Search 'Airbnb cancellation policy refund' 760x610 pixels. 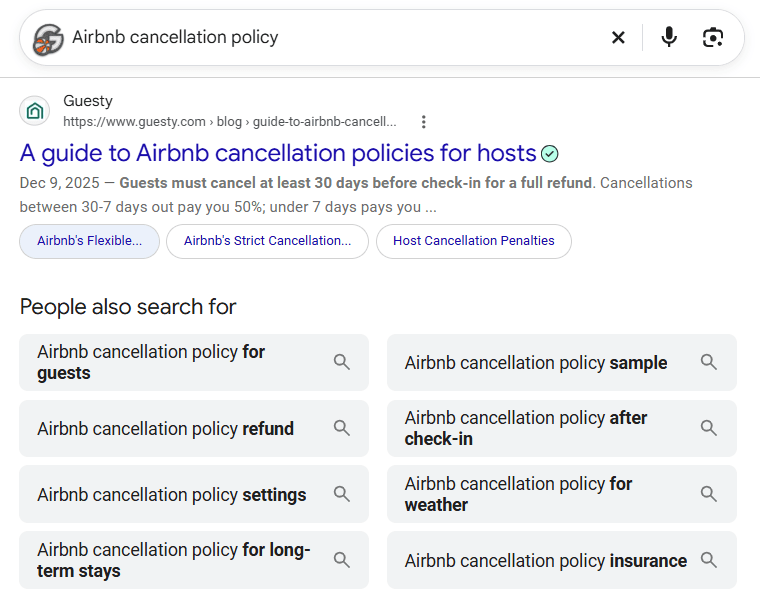[x=194, y=428]
